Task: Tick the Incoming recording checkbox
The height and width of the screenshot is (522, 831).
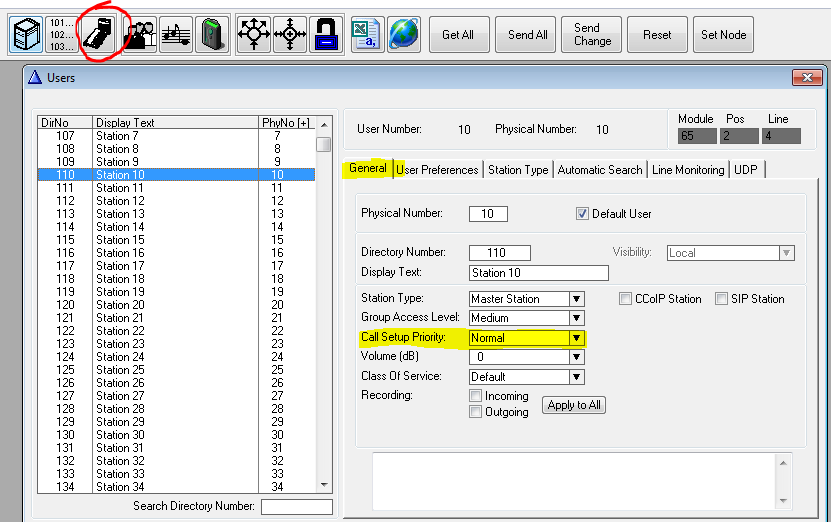Action: tap(476, 396)
